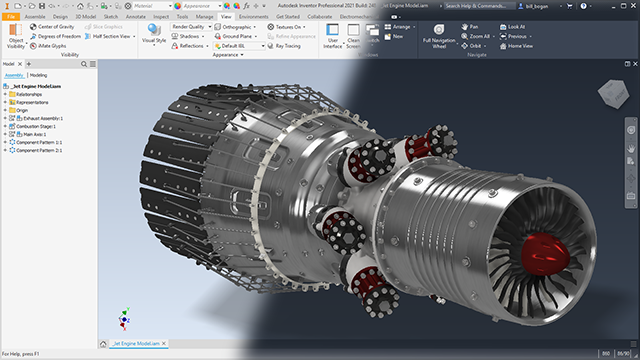Click the Assembly view link
640x360 pixels.
(14, 76)
